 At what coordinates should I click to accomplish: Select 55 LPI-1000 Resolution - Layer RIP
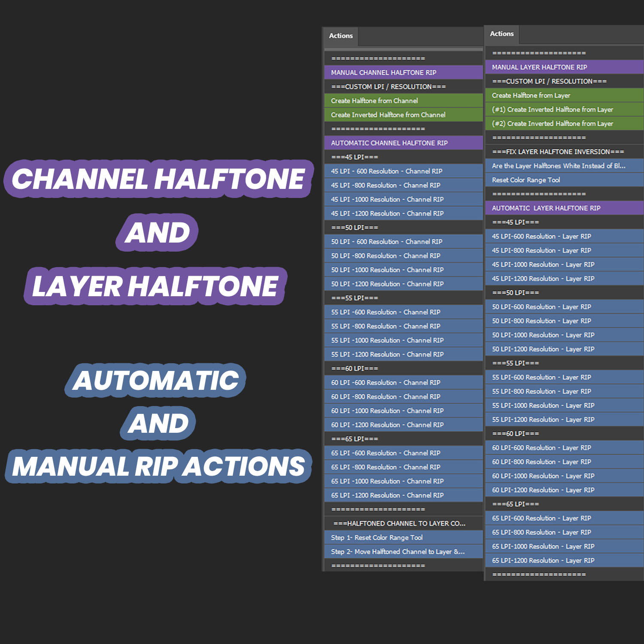click(x=565, y=405)
